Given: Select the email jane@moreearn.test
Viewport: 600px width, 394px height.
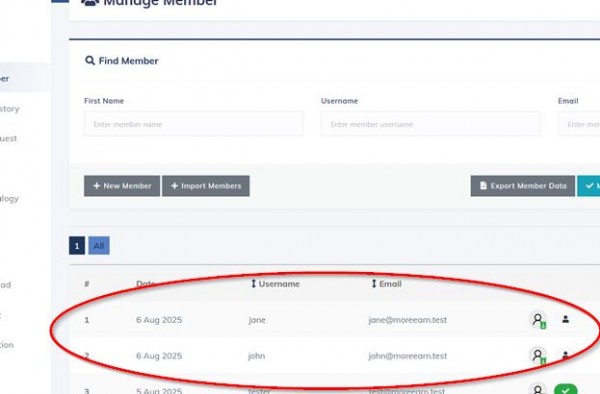Looking at the screenshot, I should (408, 320).
